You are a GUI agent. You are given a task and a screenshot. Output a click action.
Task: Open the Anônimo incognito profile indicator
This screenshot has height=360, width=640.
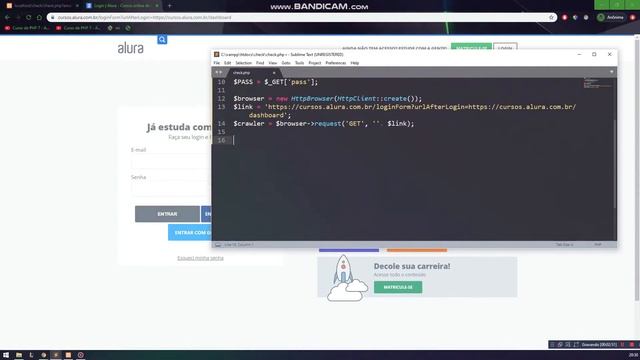point(611,18)
